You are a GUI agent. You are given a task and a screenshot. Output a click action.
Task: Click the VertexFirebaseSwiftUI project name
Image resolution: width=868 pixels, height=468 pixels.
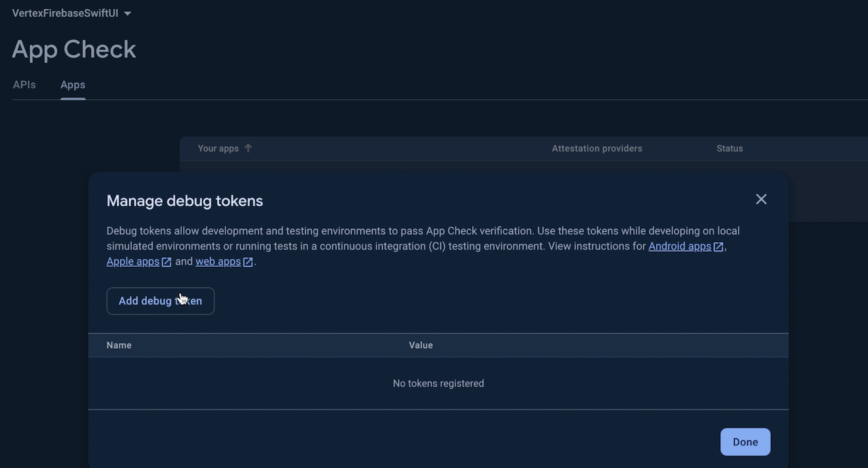(65, 13)
